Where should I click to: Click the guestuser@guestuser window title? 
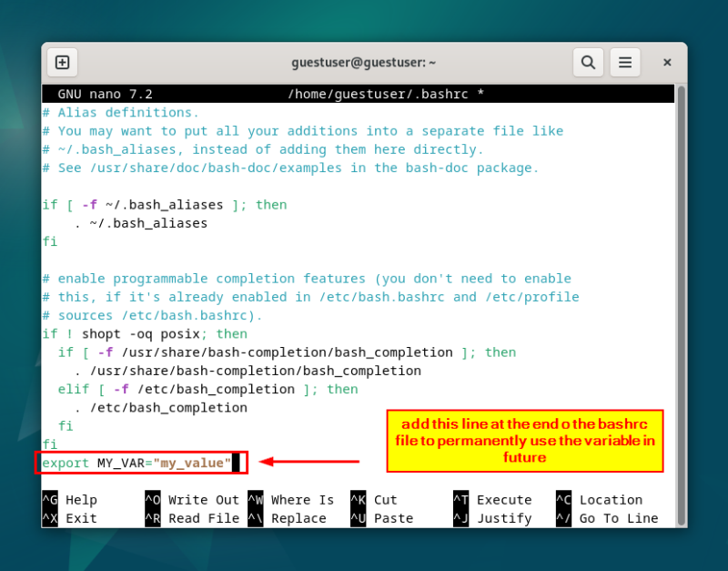(363, 62)
